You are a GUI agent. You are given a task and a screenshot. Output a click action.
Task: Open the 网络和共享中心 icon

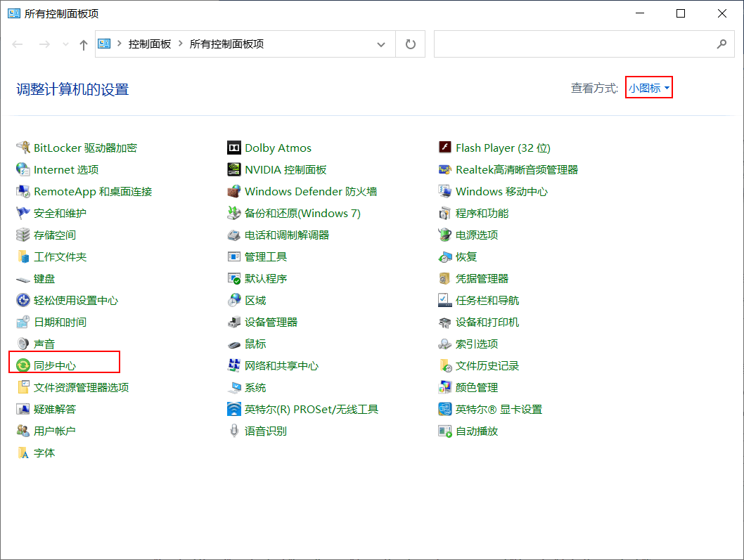click(x=234, y=365)
